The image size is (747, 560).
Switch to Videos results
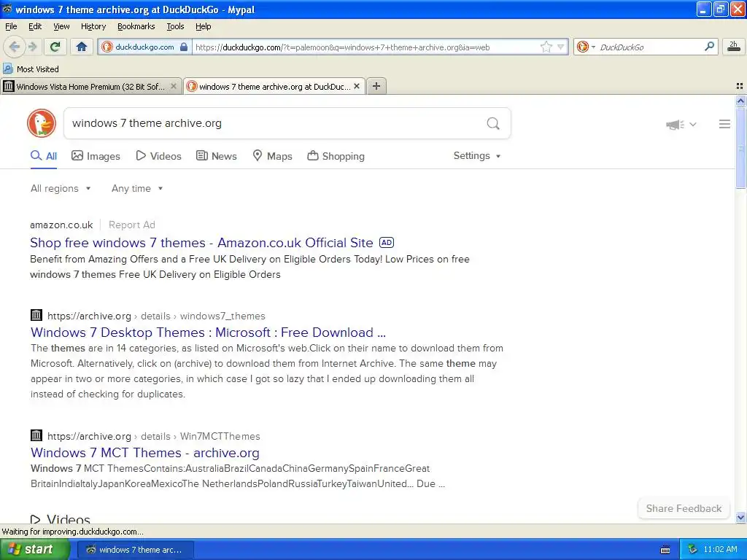pos(158,156)
